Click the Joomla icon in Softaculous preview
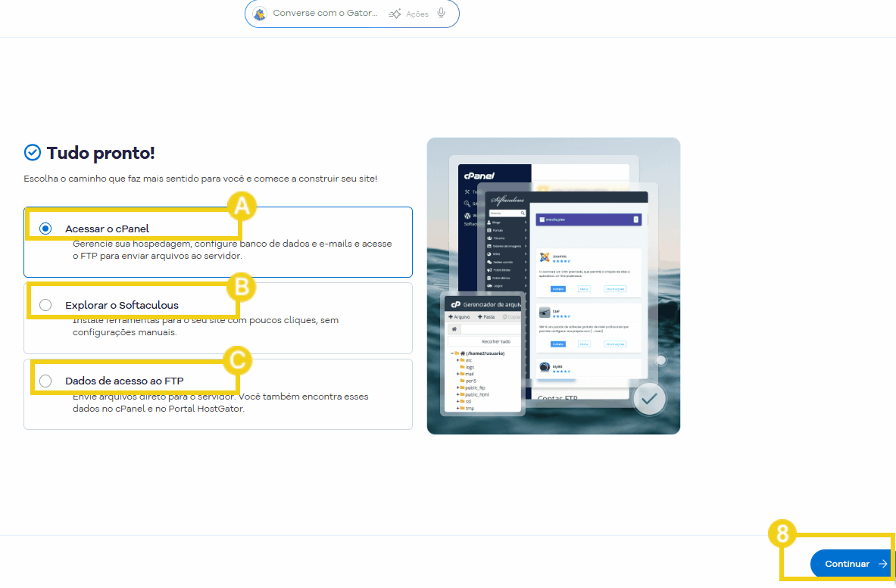Image resolution: width=896 pixels, height=588 pixels. (545, 258)
